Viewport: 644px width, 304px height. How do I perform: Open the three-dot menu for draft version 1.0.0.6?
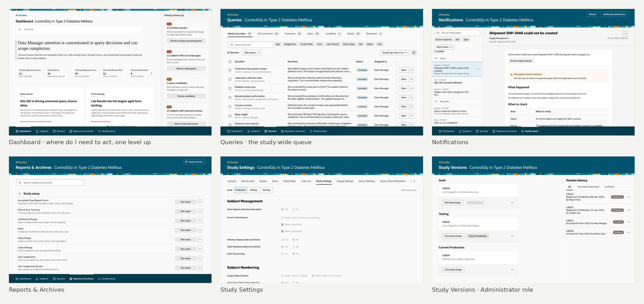tap(513, 203)
